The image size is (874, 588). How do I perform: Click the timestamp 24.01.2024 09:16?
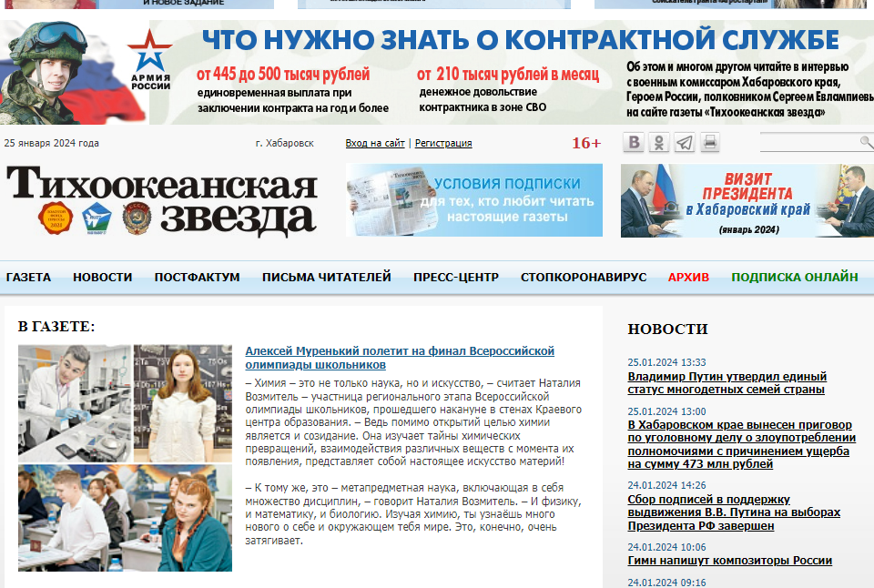(666, 583)
